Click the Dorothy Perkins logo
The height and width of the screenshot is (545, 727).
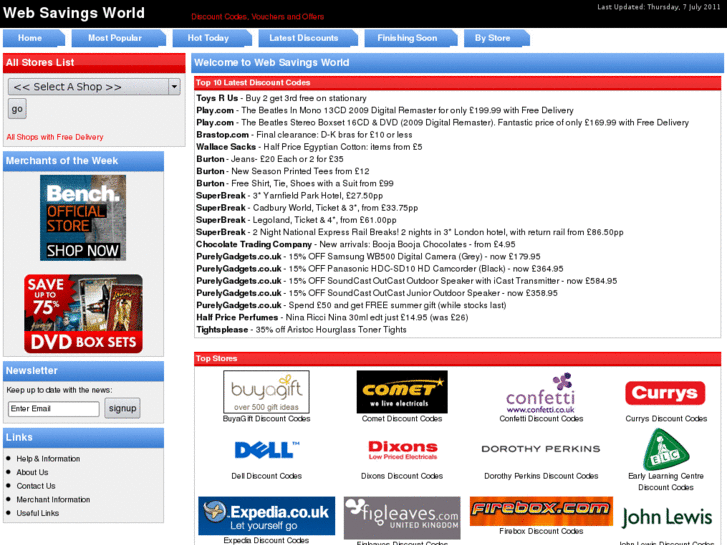[x=541, y=449]
